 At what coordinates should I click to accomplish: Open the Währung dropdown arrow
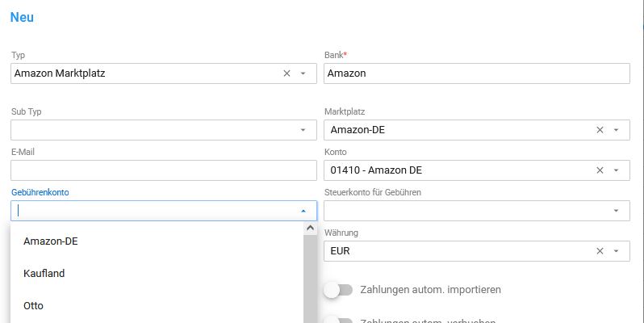pyautogui.click(x=616, y=251)
